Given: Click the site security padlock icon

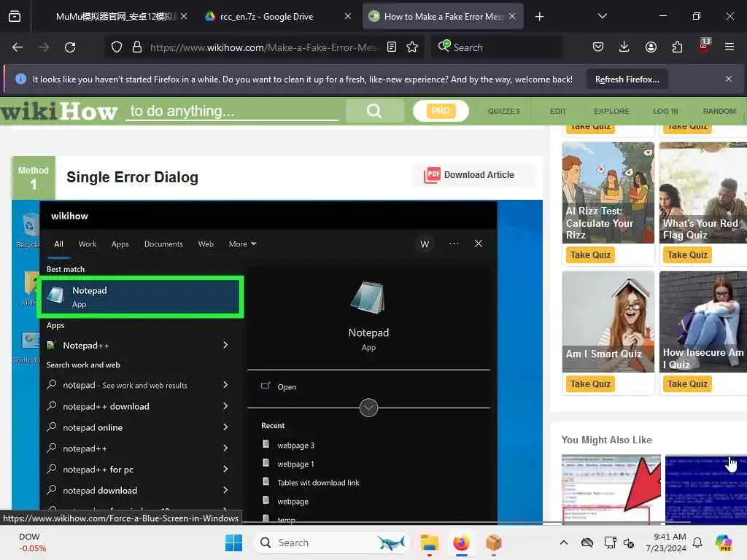Looking at the screenshot, I should [x=137, y=47].
